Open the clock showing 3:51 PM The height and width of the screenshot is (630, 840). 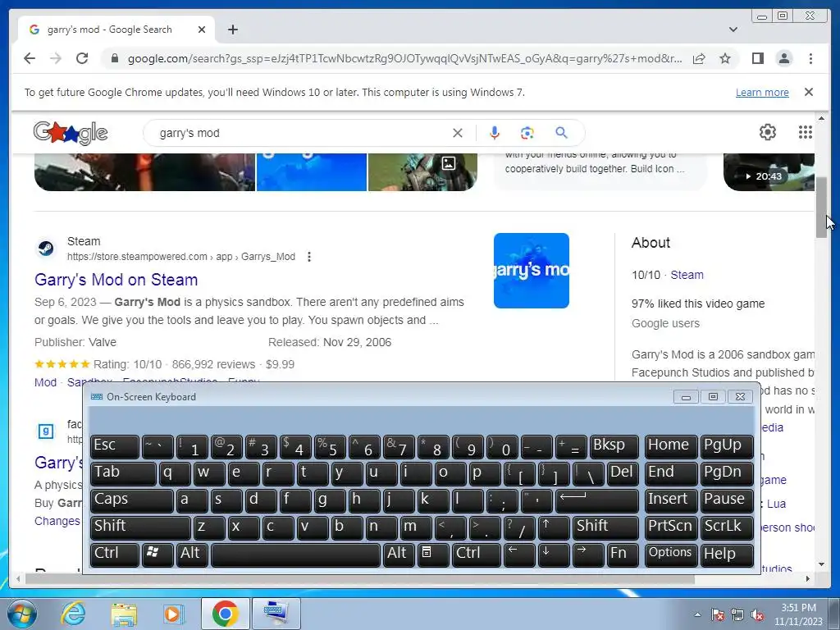click(797, 614)
